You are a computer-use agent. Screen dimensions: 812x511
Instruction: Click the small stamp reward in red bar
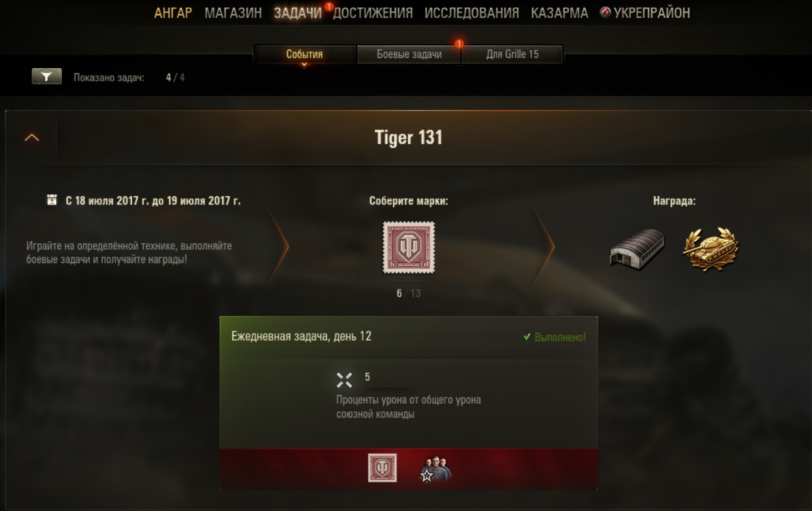pos(382,467)
